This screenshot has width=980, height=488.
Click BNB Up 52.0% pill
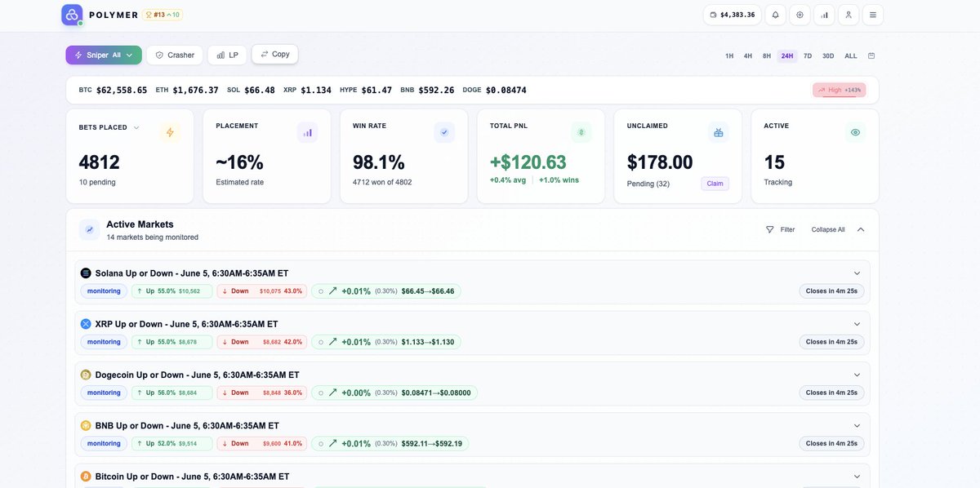[x=172, y=443]
